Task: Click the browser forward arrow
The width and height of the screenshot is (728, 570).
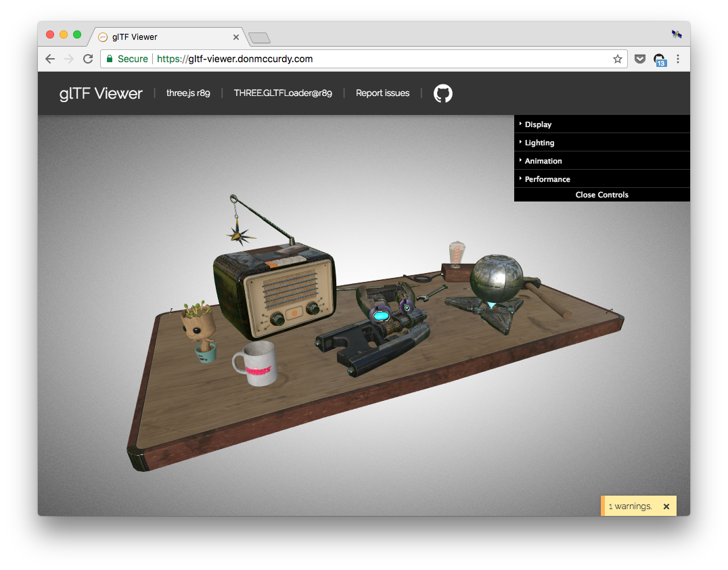Action: tap(69, 59)
